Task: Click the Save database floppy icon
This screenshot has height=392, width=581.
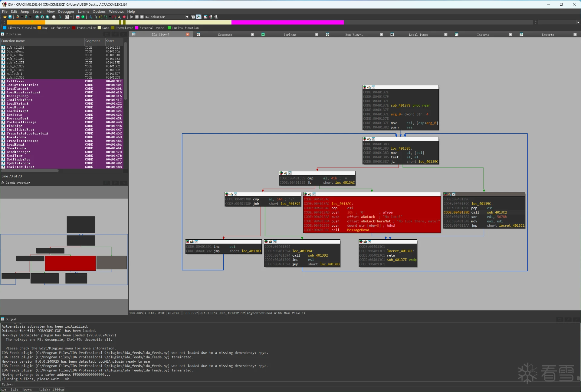Action: pos(10,17)
